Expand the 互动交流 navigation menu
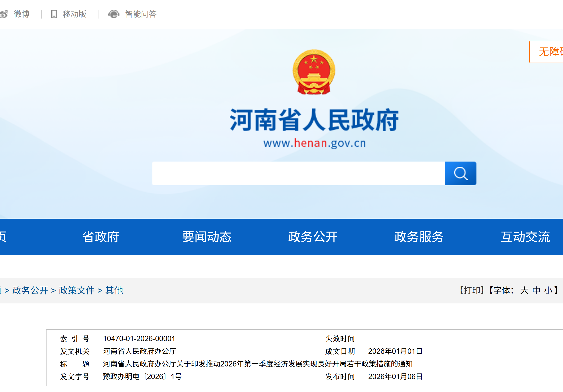563x392 pixels. (525, 237)
